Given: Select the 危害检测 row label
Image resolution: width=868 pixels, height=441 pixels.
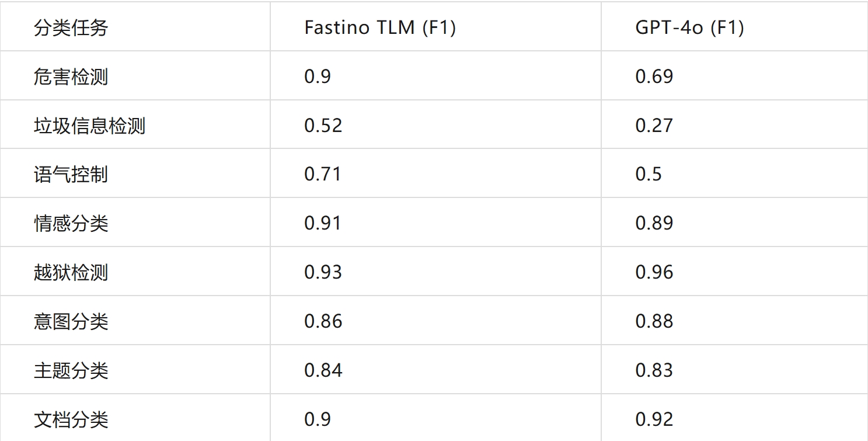Looking at the screenshot, I should click(x=71, y=77).
